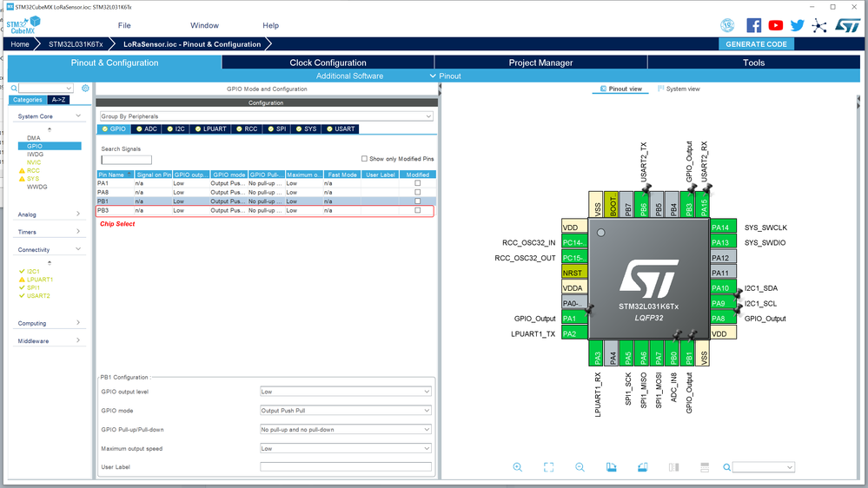Click pin PA8 on the chip
The height and width of the screenshot is (488, 868).
723,318
